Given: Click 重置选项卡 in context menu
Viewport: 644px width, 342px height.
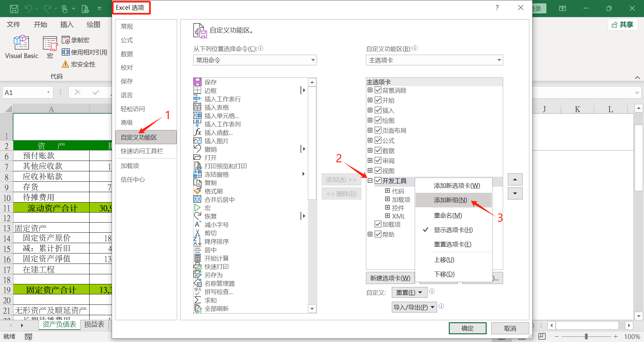Looking at the screenshot, I should [453, 244].
